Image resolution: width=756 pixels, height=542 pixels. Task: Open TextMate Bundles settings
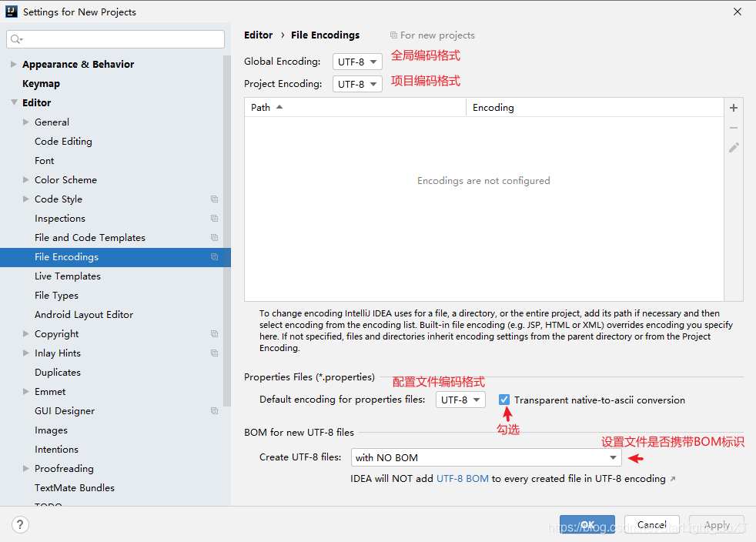click(75, 487)
